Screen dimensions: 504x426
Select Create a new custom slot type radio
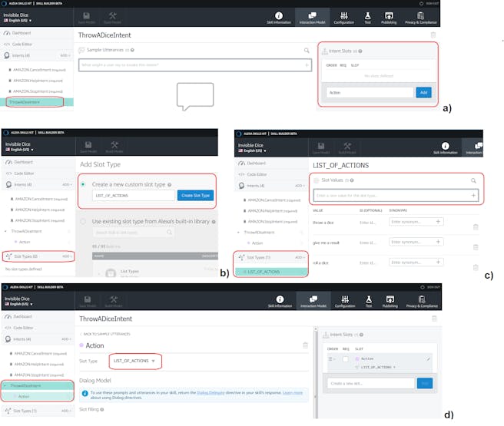tap(83, 184)
